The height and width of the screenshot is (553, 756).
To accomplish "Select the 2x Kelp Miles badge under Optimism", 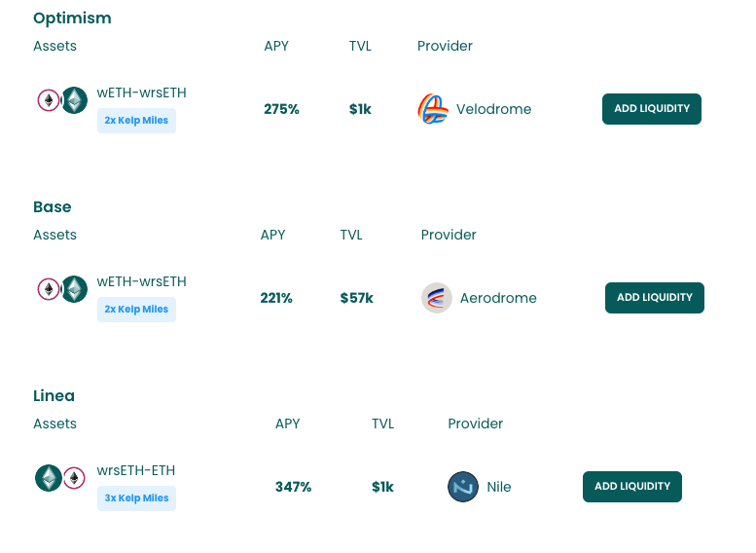I will tap(136, 120).
